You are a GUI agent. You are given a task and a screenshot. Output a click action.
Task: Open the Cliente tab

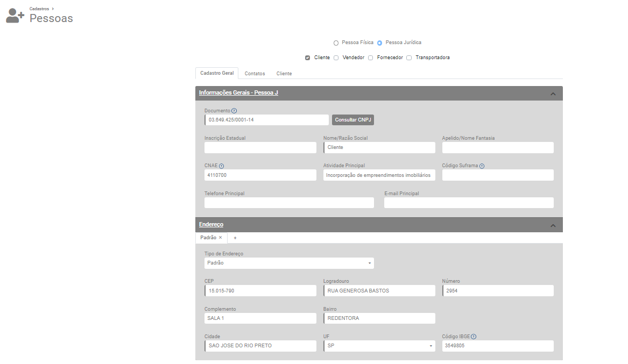point(284,74)
